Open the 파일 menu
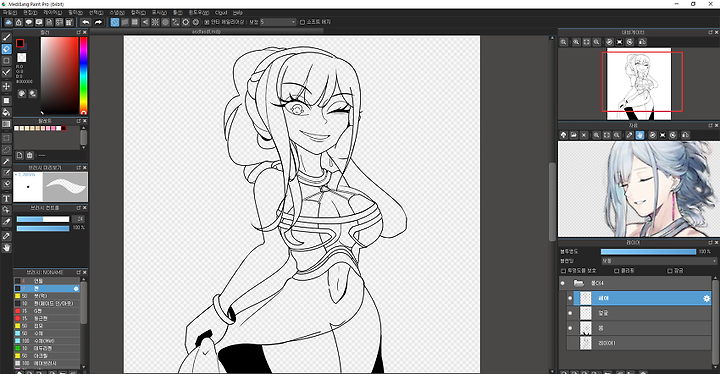This screenshot has width=720, height=374. point(10,13)
